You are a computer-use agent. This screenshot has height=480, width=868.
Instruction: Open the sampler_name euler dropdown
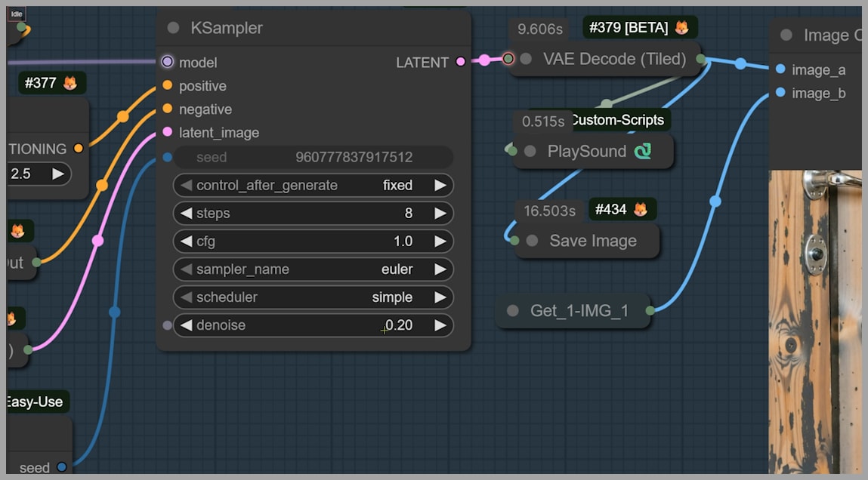point(314,269)
